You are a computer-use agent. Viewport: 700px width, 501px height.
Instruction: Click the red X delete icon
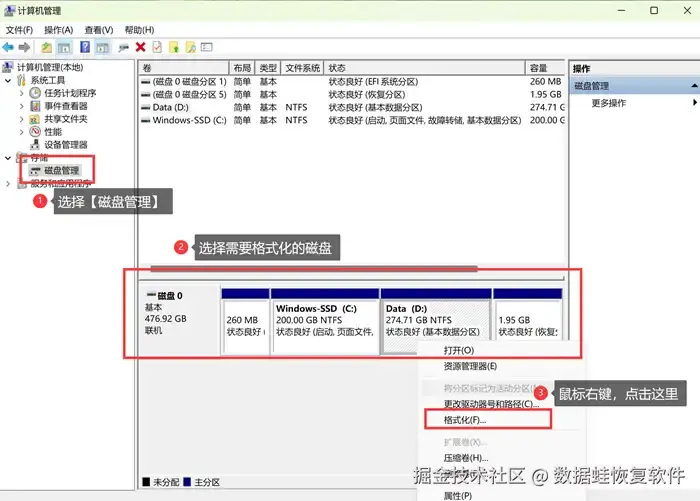click(x=141, y=47)
